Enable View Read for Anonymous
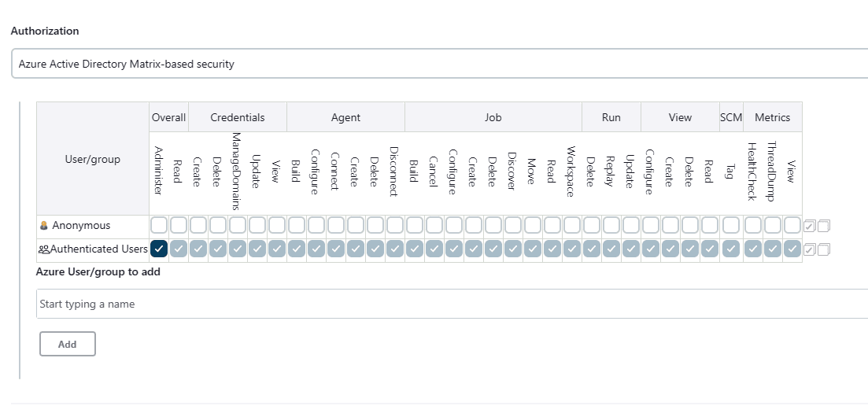This screenshot has width=868, height=417. coord(710,225)
